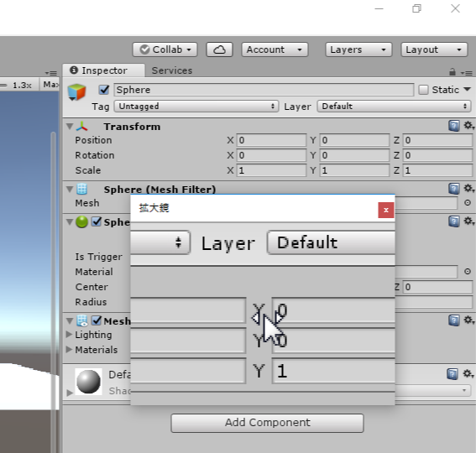
Task: Open the Static options arrow
Action: [468, 90]
